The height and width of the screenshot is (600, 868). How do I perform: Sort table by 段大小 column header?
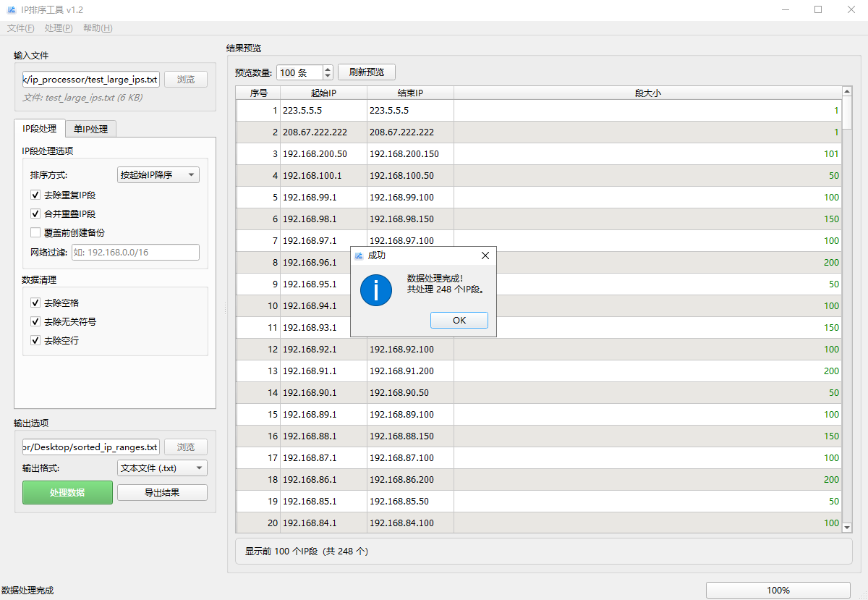pyautogui.click(x=647, y=93)
